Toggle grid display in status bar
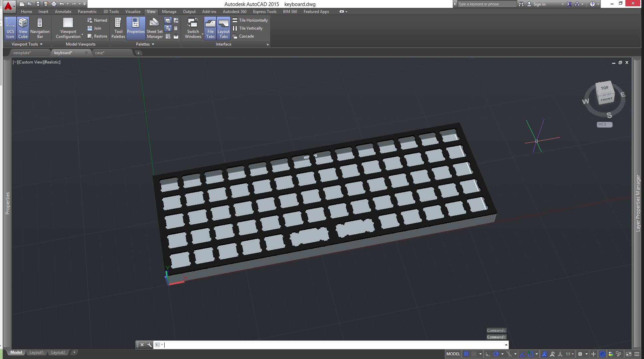Viewport: 644px width, 359px height. point(466,354)
